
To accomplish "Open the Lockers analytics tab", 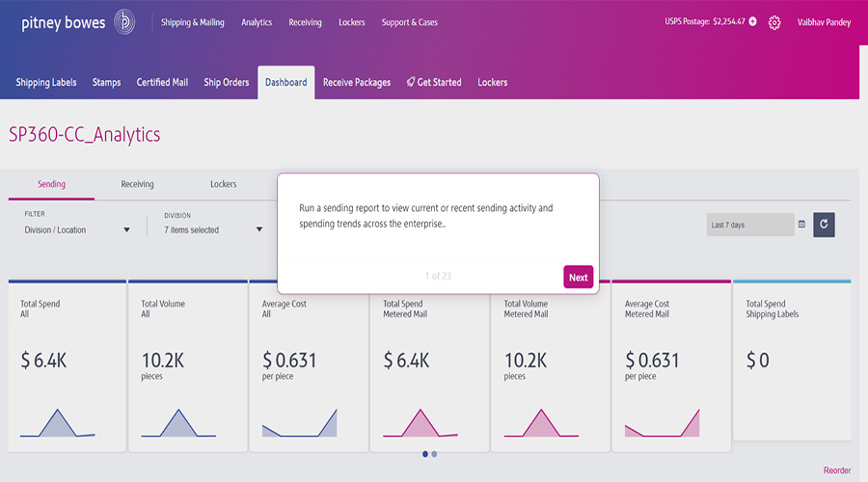I will pos(223,184).
